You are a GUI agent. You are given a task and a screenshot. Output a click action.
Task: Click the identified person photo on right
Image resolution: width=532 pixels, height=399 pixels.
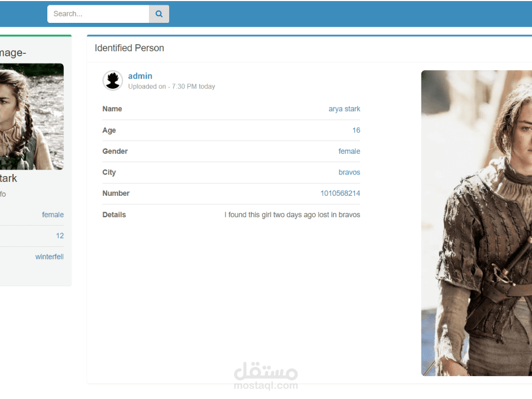(x=476, y=223)
